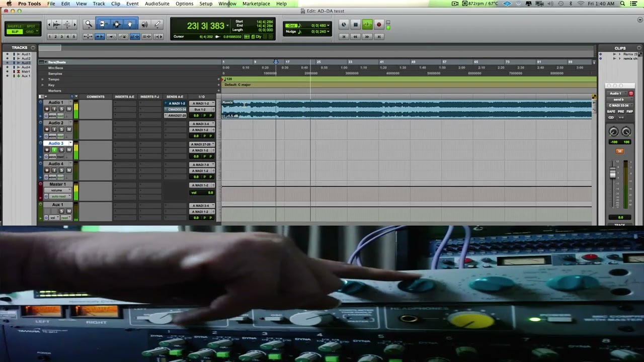Image resolution: width=644 pixels, height=362 pixels.
Task: Click the send level fader handle
Action: [613, 172]
